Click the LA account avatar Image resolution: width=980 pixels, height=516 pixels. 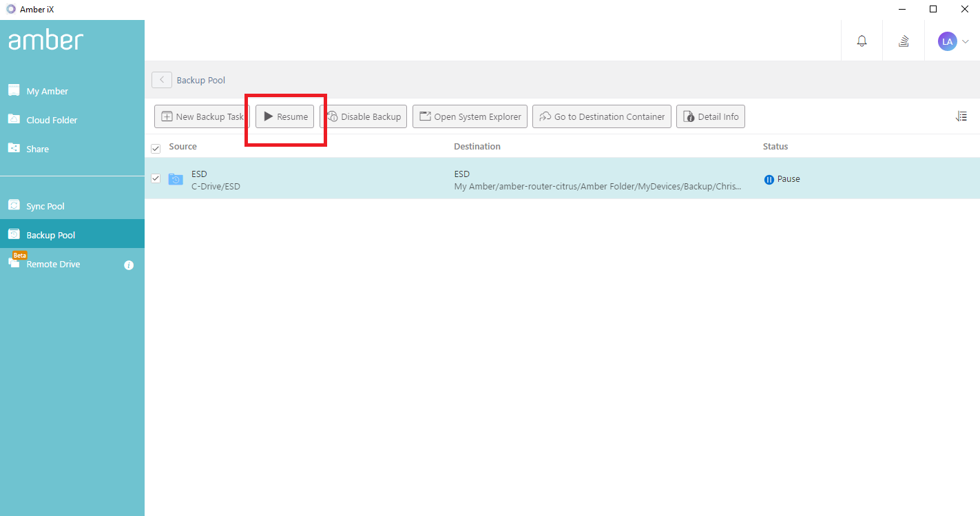tap(947, 41)
